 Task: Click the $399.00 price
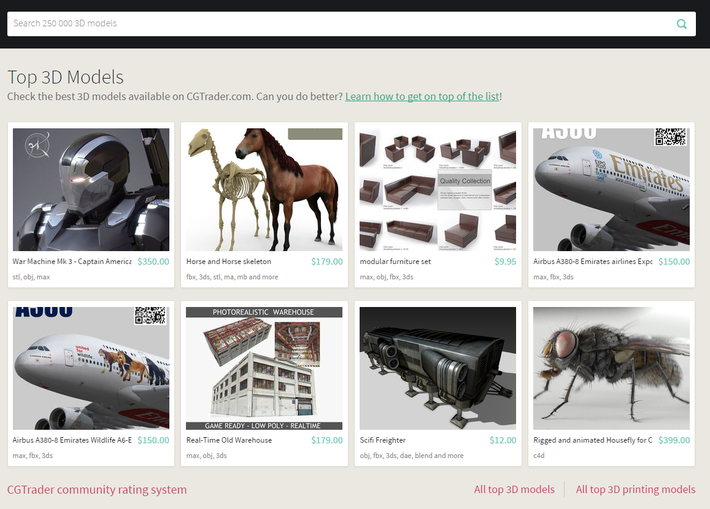674,440
